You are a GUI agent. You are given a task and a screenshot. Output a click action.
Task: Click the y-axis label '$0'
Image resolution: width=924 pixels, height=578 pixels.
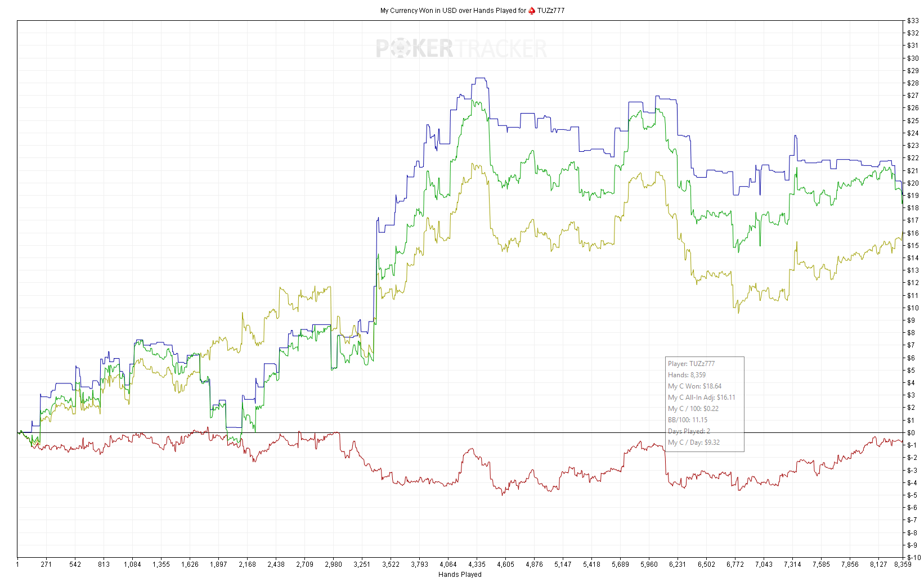pos(911,433)
